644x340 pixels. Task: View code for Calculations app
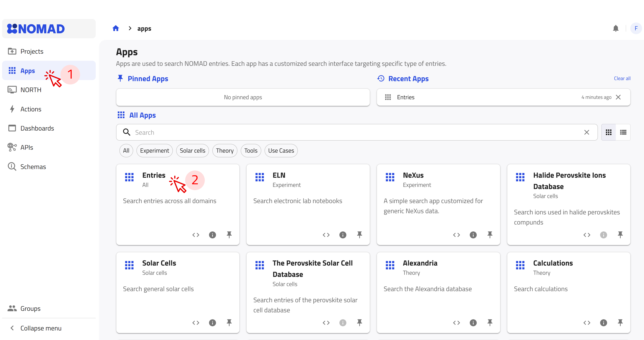coord(587,323)
